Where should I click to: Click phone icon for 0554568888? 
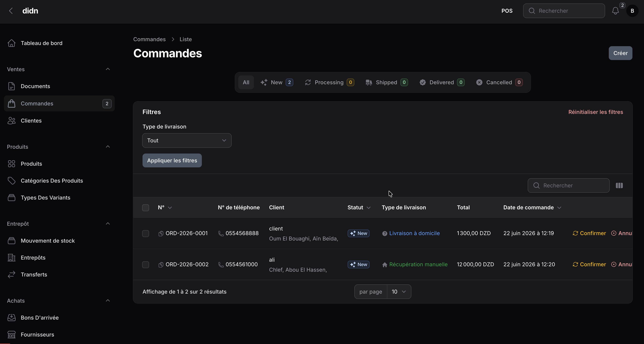[221, 233]
